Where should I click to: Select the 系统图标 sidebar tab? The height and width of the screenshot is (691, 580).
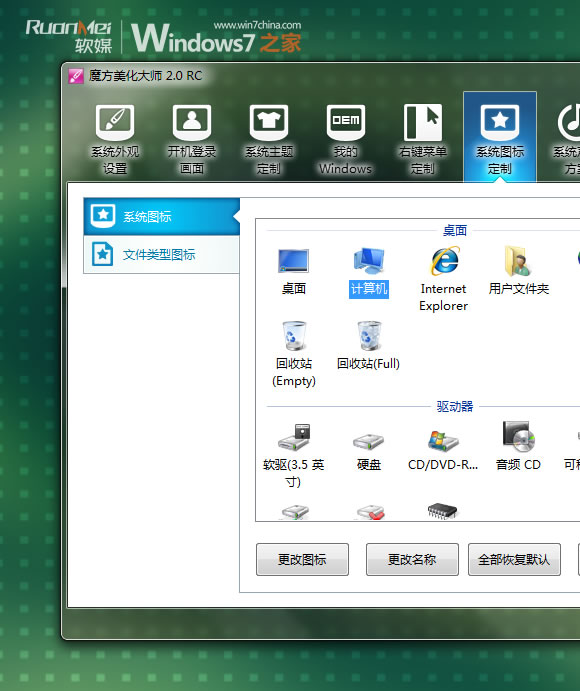(x=162, y=216)
